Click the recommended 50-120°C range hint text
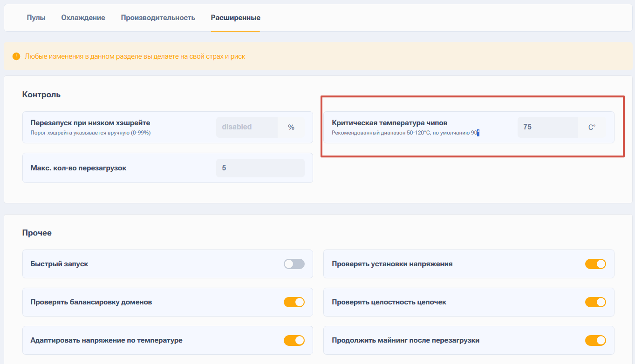This screenshot has width=635, height=364. 405,133
